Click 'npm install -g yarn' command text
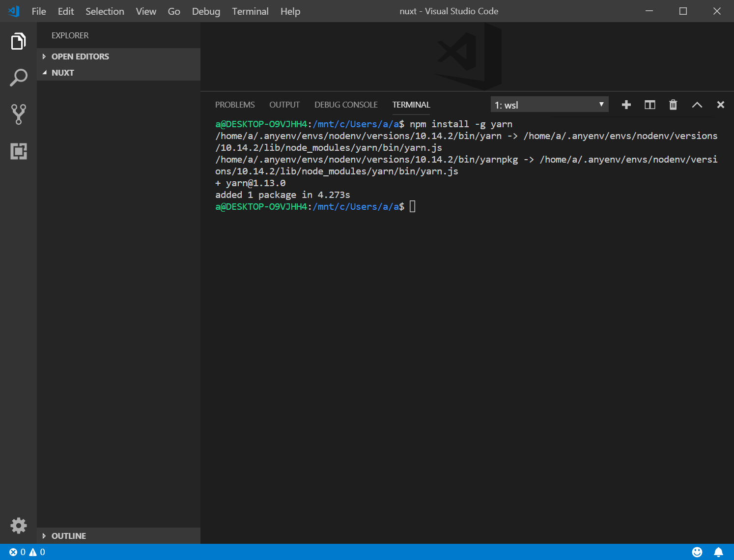Screen dimensions: 734x560 [461, 124]
